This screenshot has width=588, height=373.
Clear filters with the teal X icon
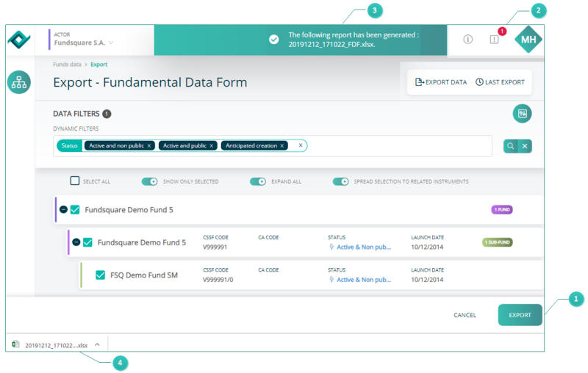[525, 146]
